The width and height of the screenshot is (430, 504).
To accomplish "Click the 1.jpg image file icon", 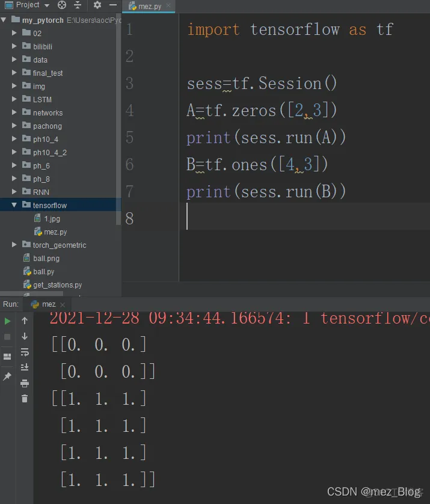I will (x=38, y=218).
